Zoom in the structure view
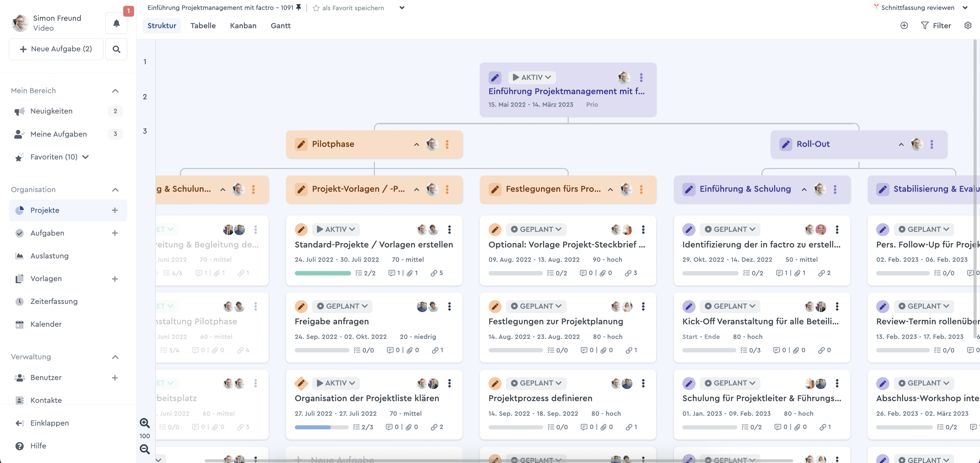This screenshot has height=463, width=980. (145, 423)
